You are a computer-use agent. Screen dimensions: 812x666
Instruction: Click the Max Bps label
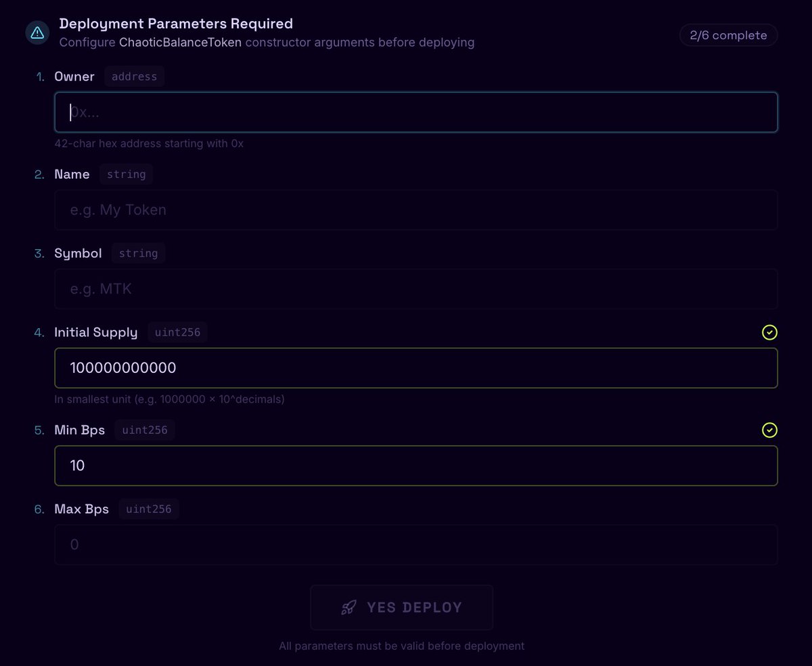coord(82,509)
